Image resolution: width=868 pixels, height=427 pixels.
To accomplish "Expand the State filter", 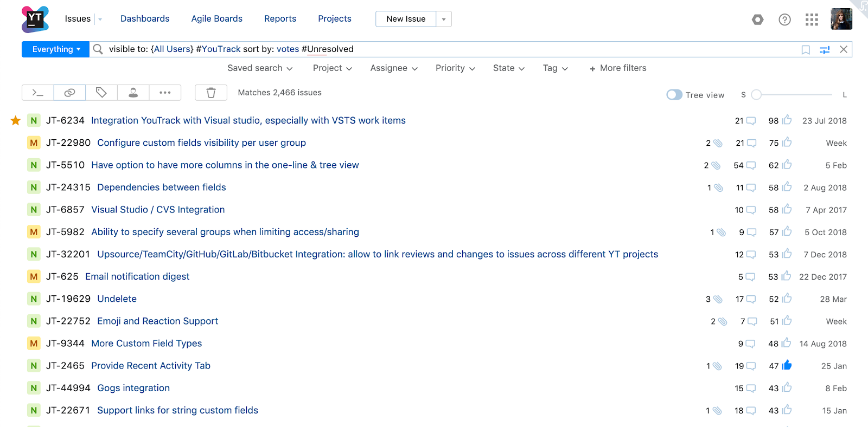I will coord(509,68).
